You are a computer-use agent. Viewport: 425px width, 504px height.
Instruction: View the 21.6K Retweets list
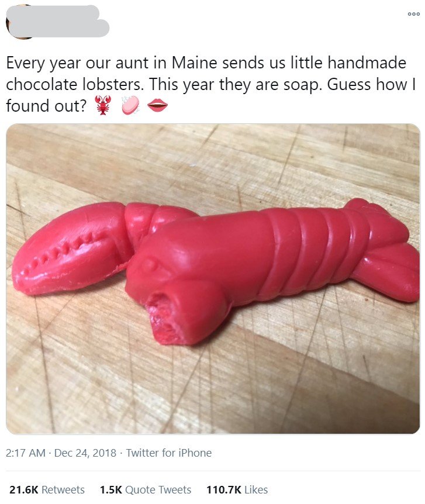(x=47, y=489)
